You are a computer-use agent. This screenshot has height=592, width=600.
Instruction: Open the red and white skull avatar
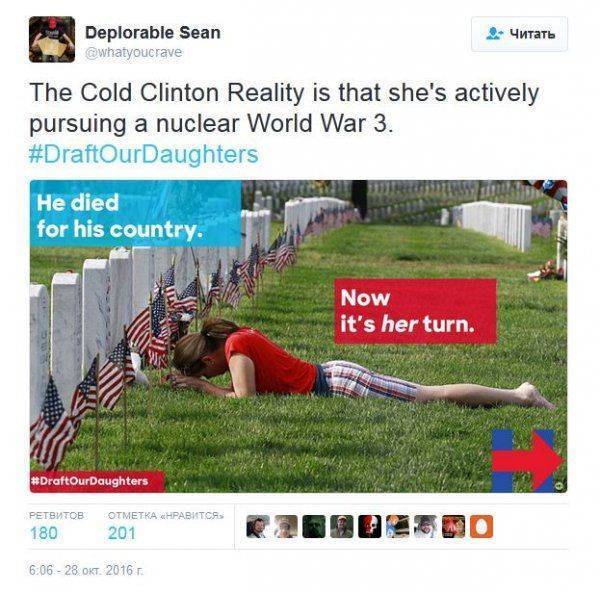click(370, 527)
